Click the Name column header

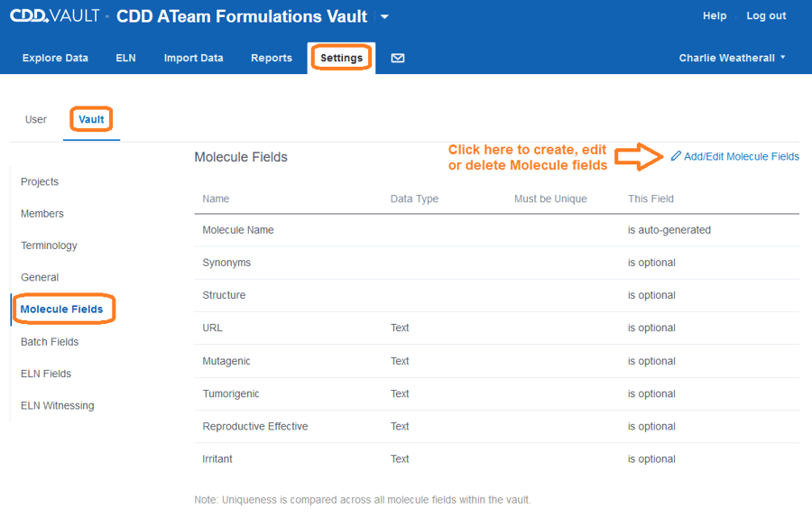point(216,199)
